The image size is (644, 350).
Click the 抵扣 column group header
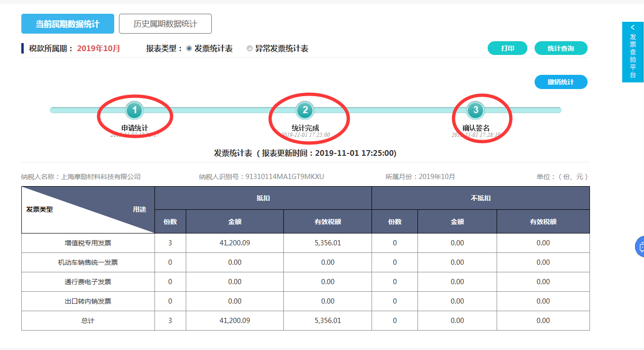point(263,198)
